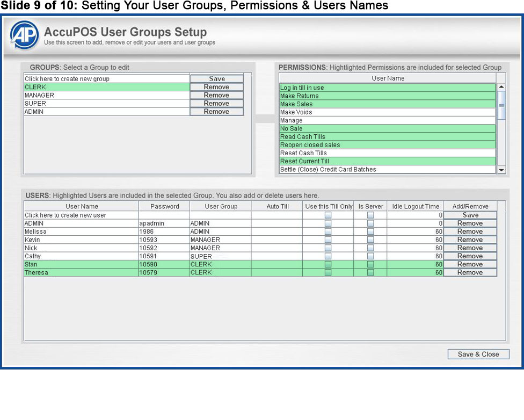The image size is (524, 420).
Task: Select the user name cell 'Theresa'
Action: click(x=81, y=272)
